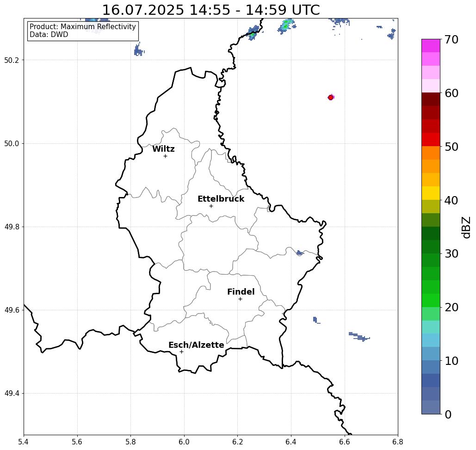Image resolution: width=476 pixels, height=450 pixels.
Task: Click the 0 dBZ colorbar tick label
Action: tap(448, 414)
